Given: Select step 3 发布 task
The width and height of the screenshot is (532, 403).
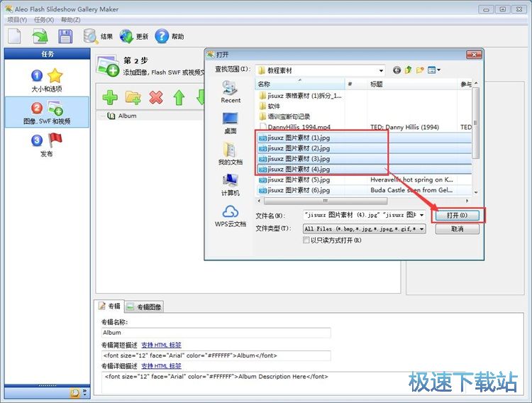Looking at the screenshot, I should tap(47, 145).
